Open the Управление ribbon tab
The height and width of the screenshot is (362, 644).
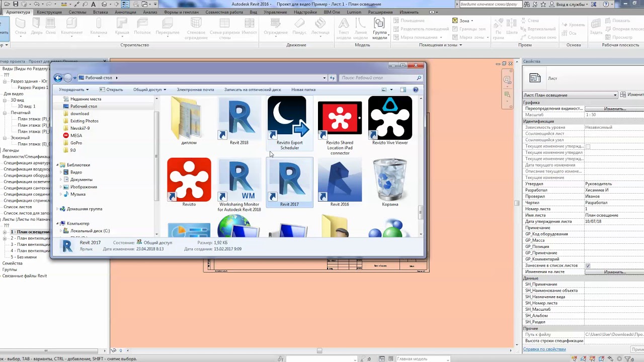(275, 12)
